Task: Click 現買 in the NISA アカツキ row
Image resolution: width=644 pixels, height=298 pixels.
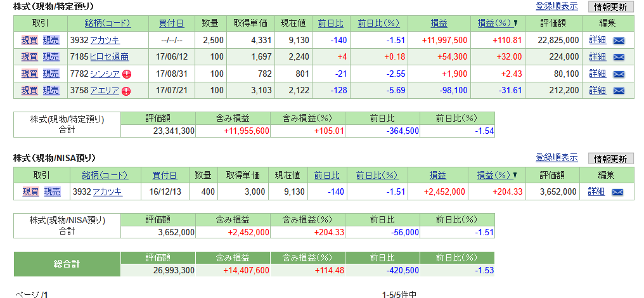Action: coord(30,191)
